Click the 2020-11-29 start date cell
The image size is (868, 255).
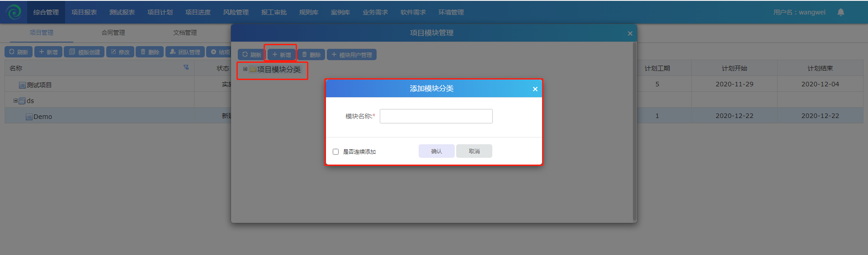pyautogui.click(x=734, y=84)
